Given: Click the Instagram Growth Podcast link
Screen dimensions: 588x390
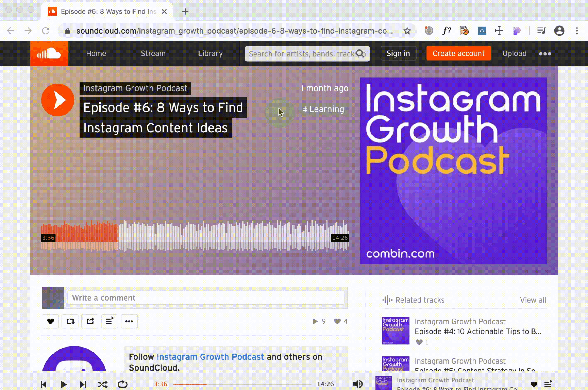Looking at the screenshot, I should tap(135, 88).
